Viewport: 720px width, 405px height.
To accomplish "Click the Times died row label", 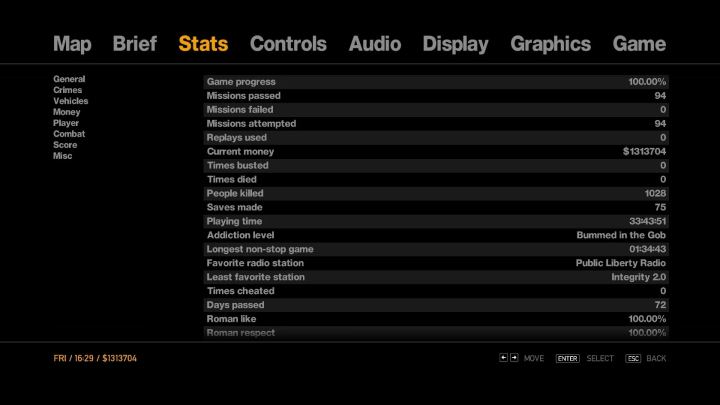I will (x=231, y=180).
